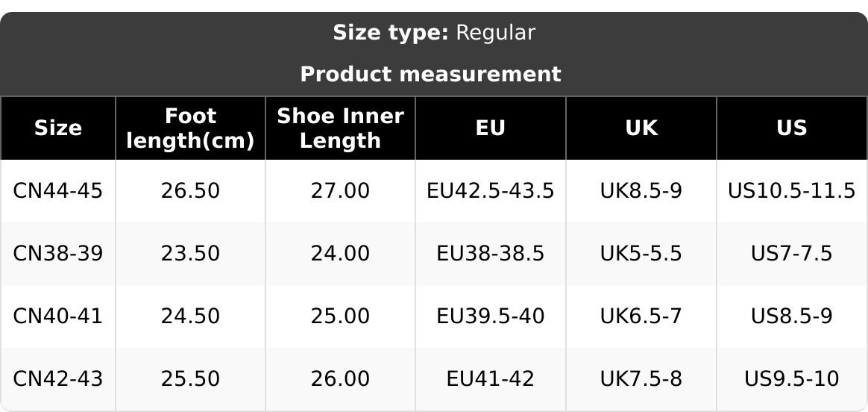This screenshot has height=412, width=868.
Task: Click the EU column header
Action: coord(491,128)
